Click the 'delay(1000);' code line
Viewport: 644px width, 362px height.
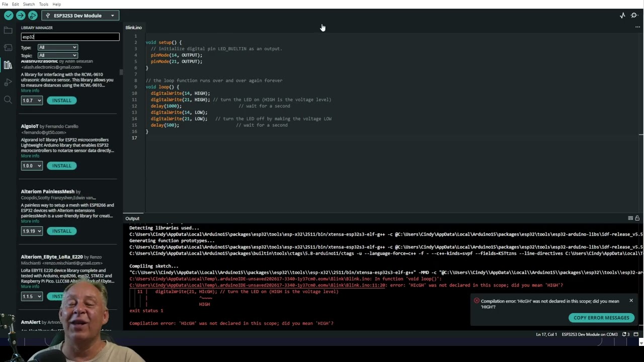pyautogui.click(x=166, y=106)
